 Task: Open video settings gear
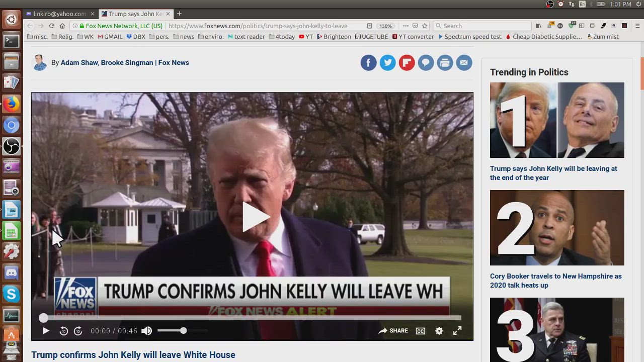pyautogui.click(x=439, y=331)
